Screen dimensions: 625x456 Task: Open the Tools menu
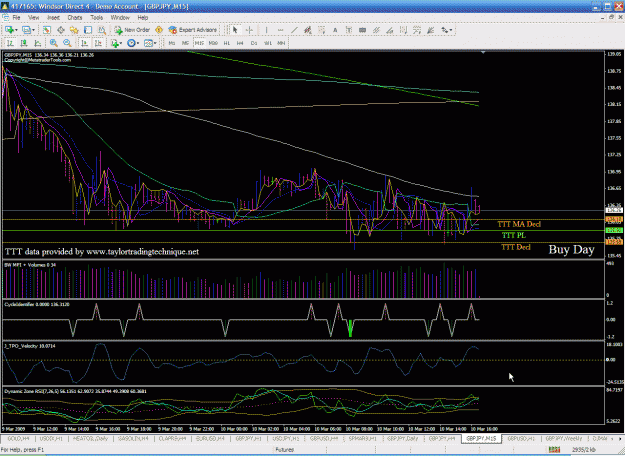[x=96, y=18]
